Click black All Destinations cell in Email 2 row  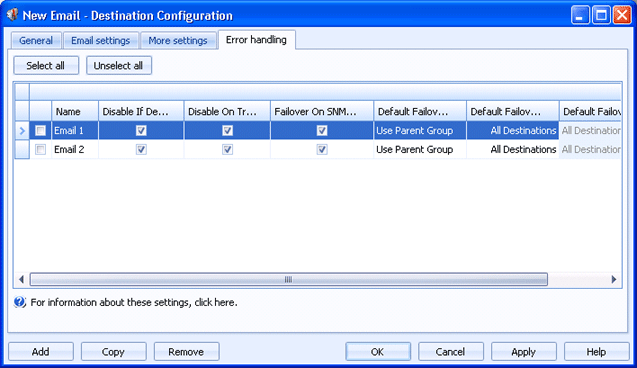pos(513,149)
